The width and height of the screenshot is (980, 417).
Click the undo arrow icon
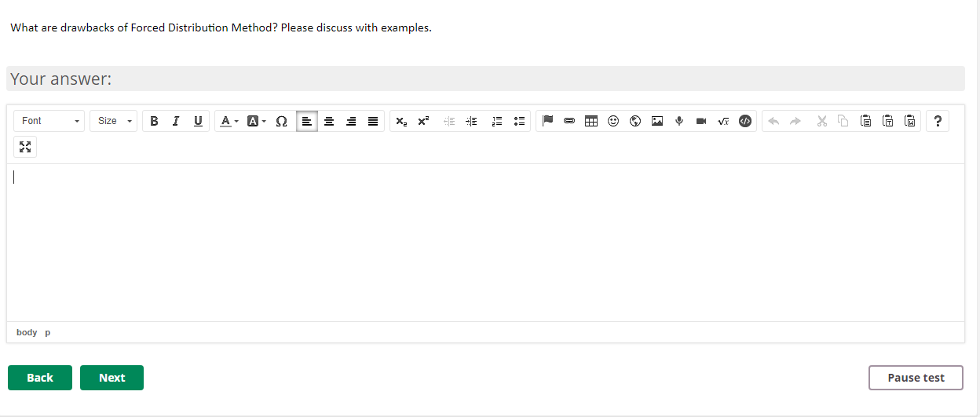tap(773, 121)
